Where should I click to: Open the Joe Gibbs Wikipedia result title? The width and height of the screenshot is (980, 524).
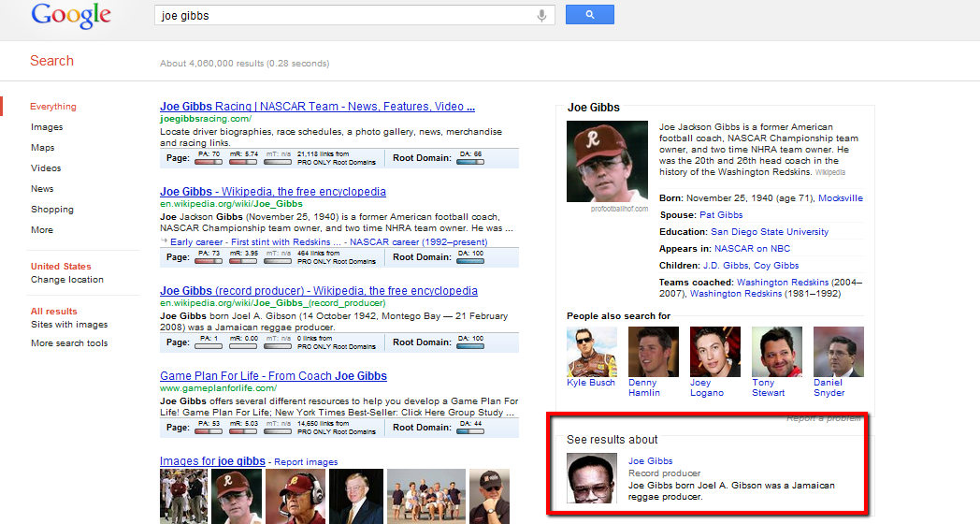pyautogui.click(x=273, y=191)
